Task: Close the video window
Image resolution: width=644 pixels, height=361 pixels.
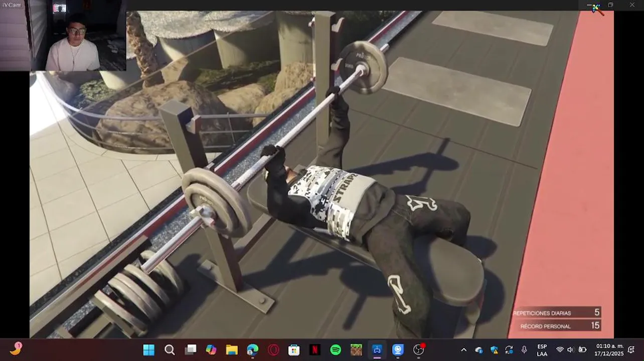Action: pyautogui.click(x=632, y=5)
